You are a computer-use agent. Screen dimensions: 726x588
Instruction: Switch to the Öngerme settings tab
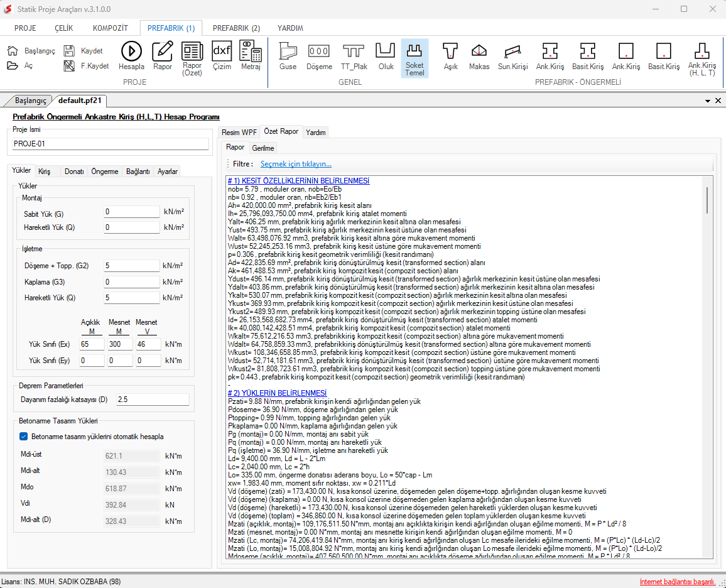pyautogui.click(x=104, y=171)
